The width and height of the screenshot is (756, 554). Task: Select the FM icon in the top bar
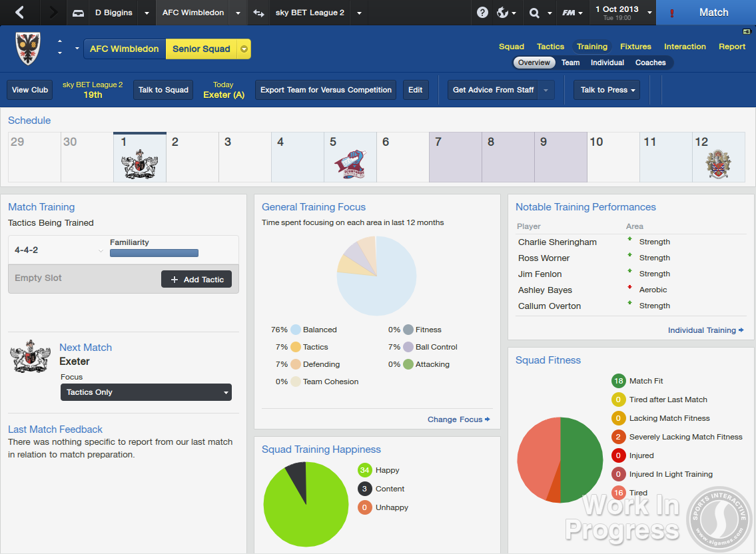click(x=568, y=13)
